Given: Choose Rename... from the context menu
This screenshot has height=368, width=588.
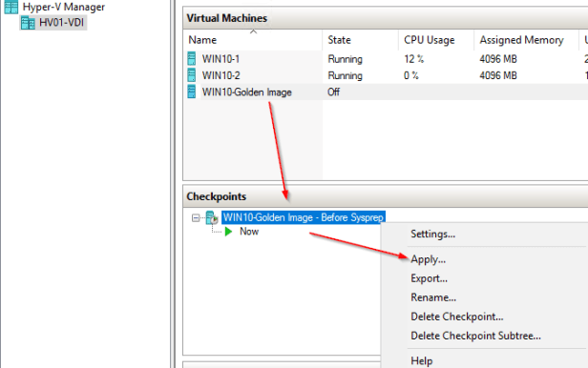Looking at the screenshot, I should (433, 297).
